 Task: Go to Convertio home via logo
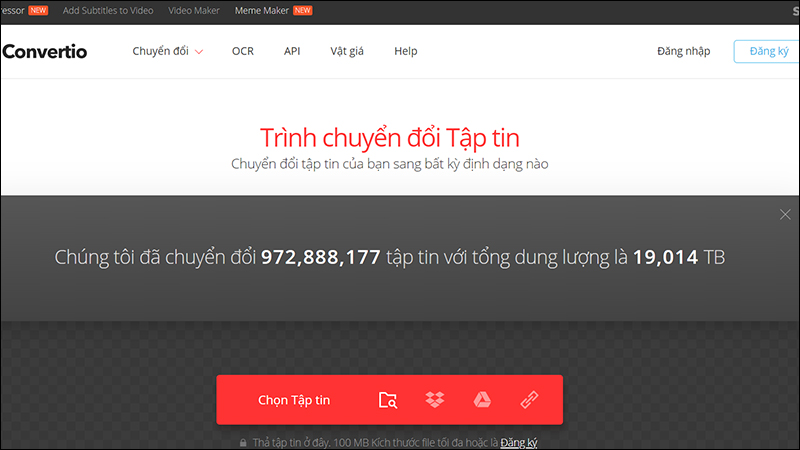[x=44, y=52]
